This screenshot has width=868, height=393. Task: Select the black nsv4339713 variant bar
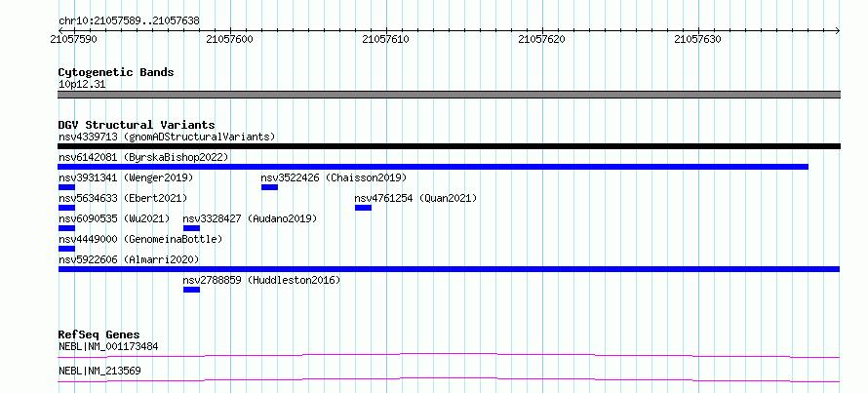click(449, 146)
